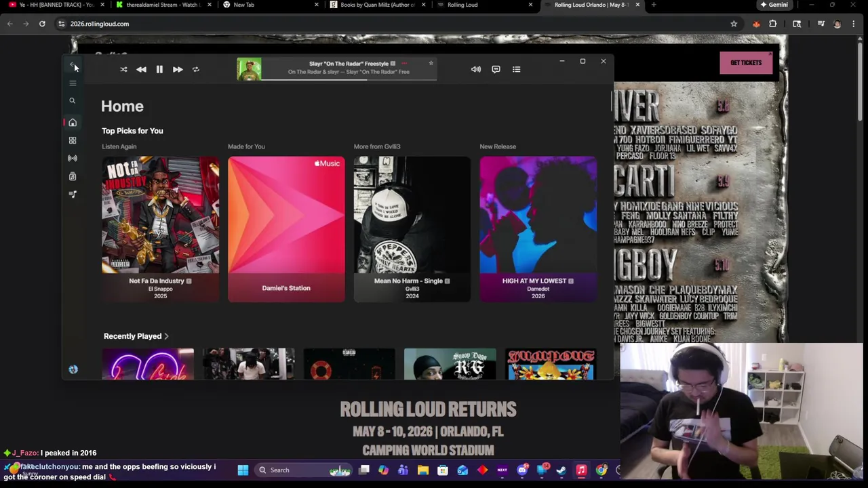Screen dimensions: 868x488
Task: Open the account avatar in the sidebar
Action: [x=73, y=369]
